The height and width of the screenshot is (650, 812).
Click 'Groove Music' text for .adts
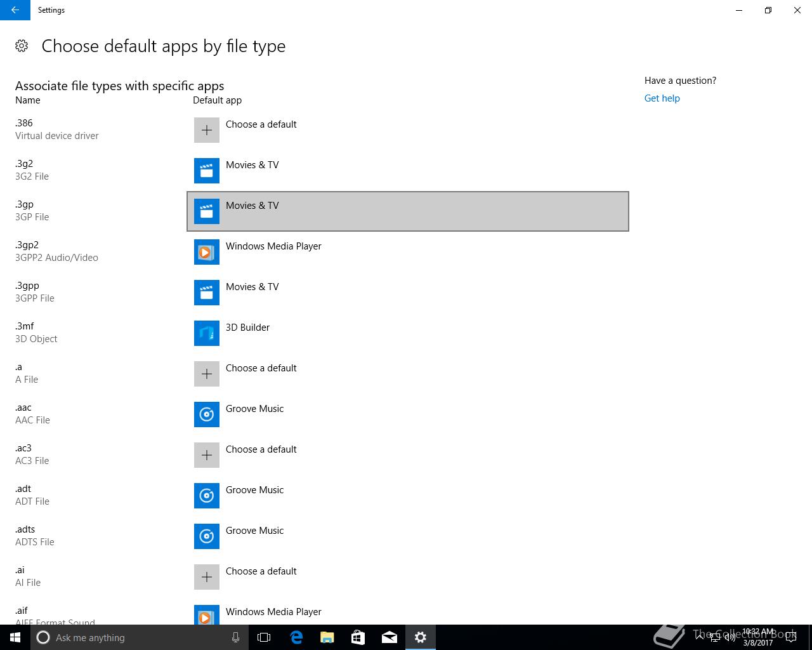[255, 531]
